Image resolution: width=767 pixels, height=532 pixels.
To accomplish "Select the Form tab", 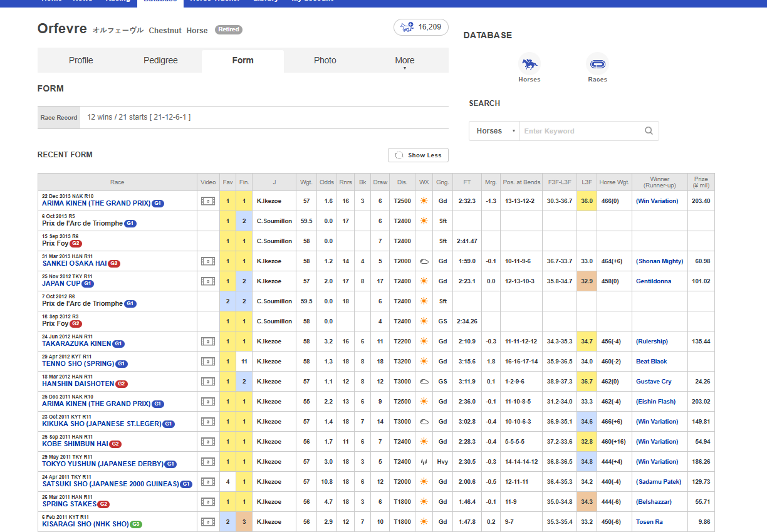I will pos(243,61).
